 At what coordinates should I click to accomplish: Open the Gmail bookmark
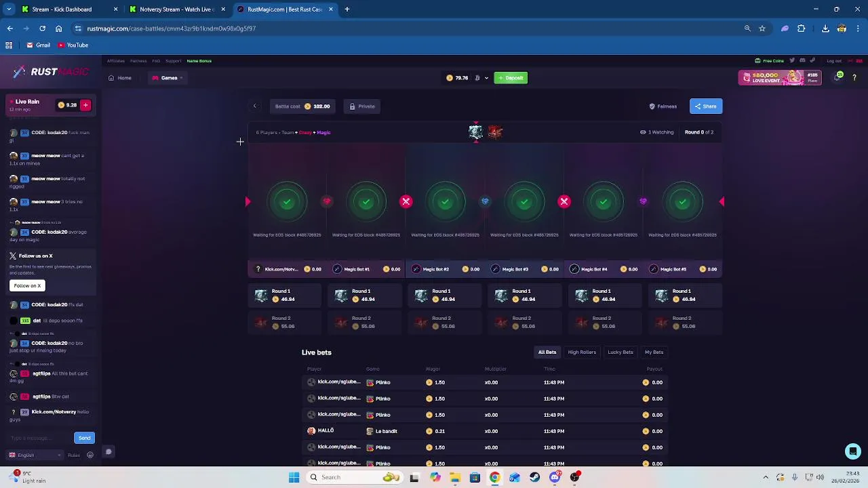tap(39, 45)
